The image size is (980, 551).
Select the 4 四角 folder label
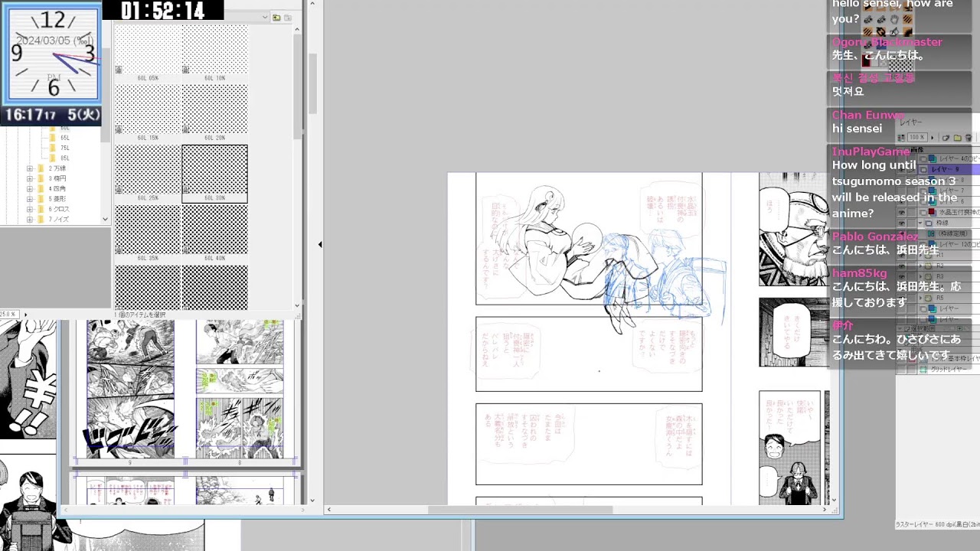(x=57, y=188)
